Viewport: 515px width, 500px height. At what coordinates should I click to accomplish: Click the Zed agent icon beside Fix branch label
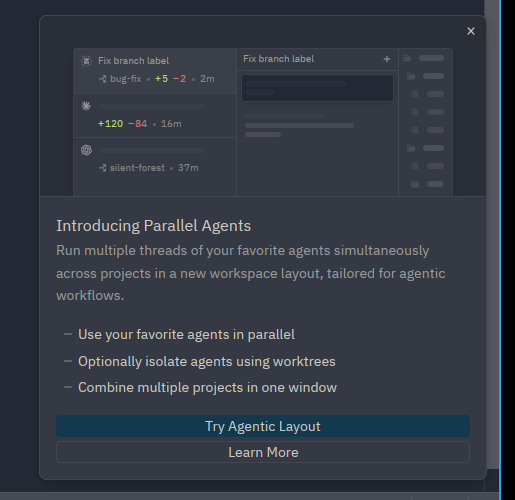pyautogui.click(x=86, y=61)
